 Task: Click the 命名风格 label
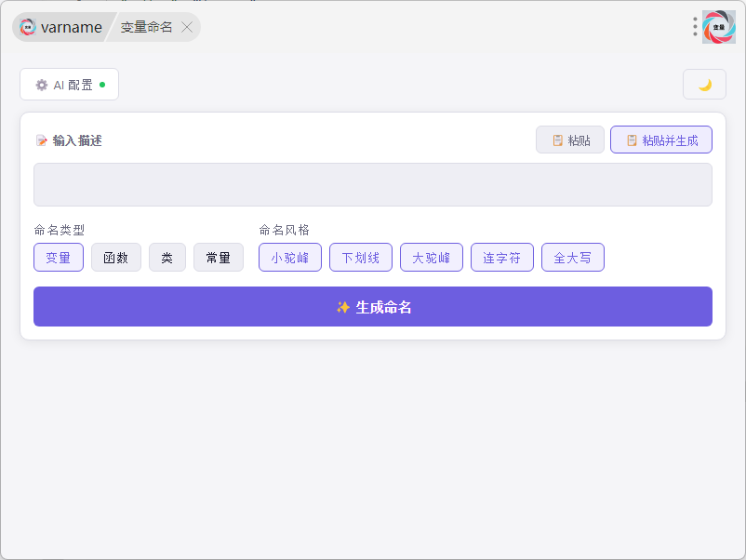coord(285,231)
